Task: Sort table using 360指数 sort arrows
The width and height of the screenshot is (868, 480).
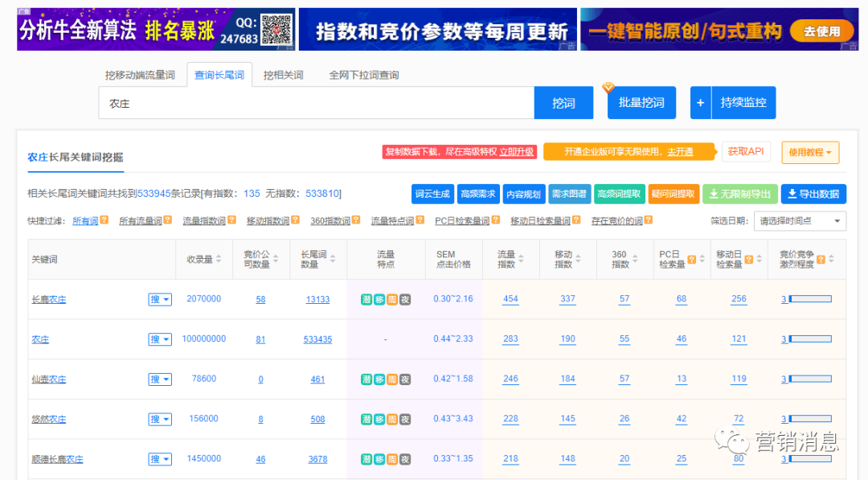Action: point(635,259)
